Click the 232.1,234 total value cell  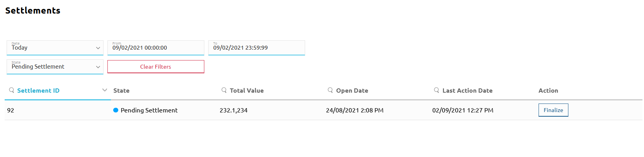click(233, 110)
